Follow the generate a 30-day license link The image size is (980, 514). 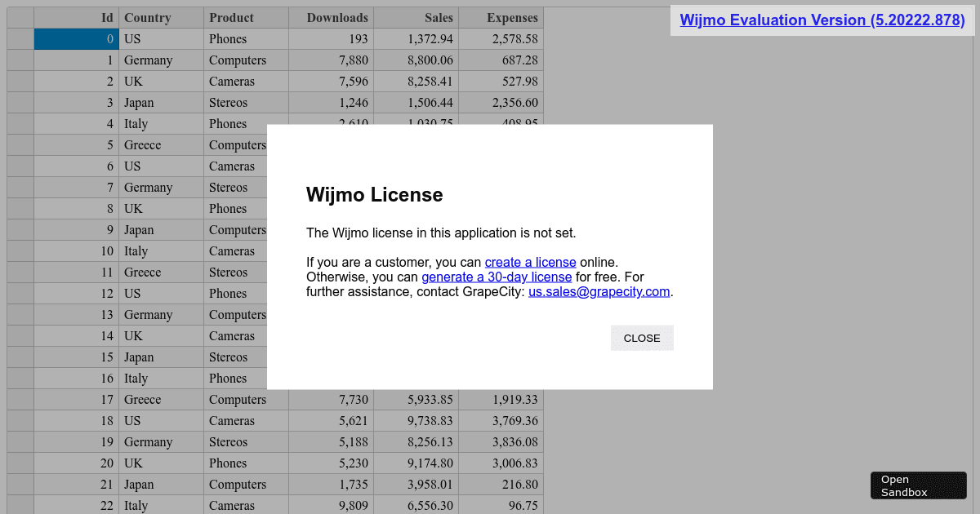pyautogui.click(x=497, y=277)
